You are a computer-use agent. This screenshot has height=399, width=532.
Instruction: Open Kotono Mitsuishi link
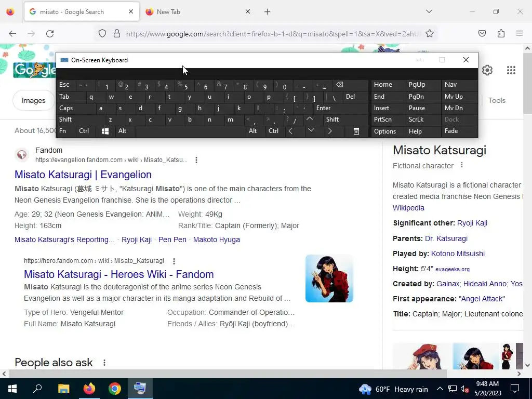point(458,254)
